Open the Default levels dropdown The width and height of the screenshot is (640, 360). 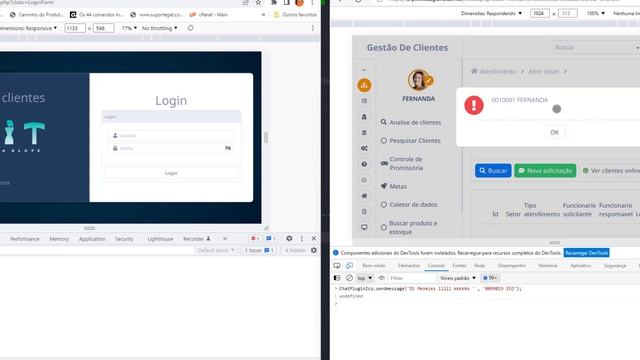(216, 250)
